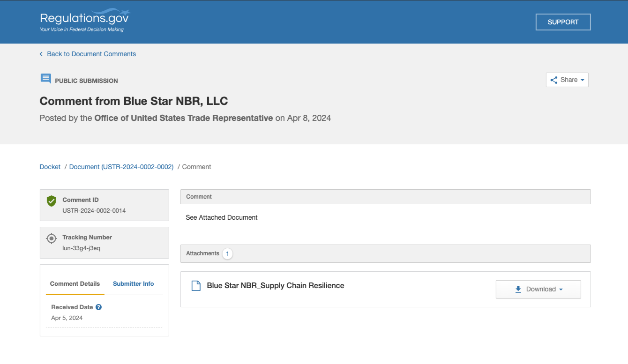Click the PUBLIC SUBMISSION label

coord(86,81)
